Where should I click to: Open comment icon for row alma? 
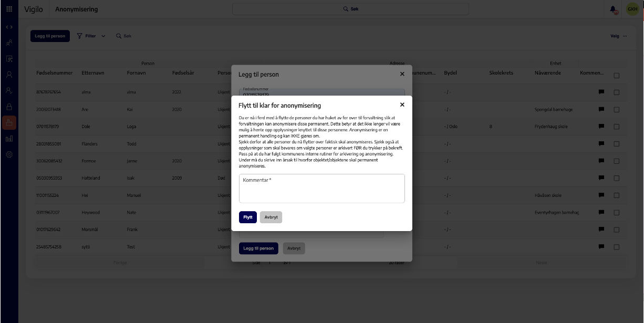[601, 92]
